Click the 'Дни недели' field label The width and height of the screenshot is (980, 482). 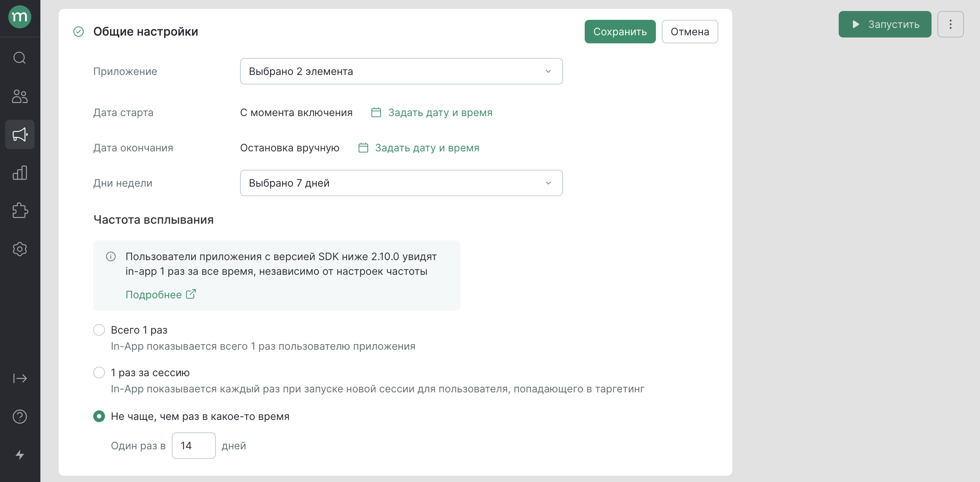pos(123,183)
